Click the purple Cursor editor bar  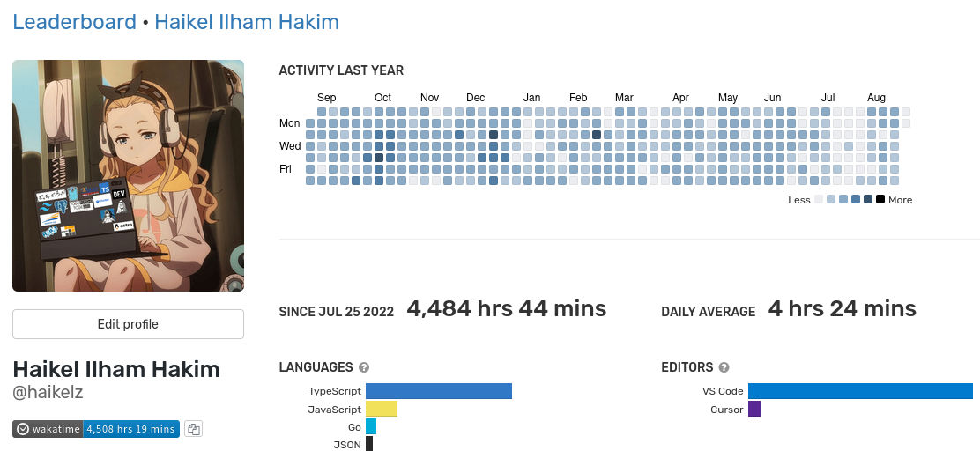754,409
